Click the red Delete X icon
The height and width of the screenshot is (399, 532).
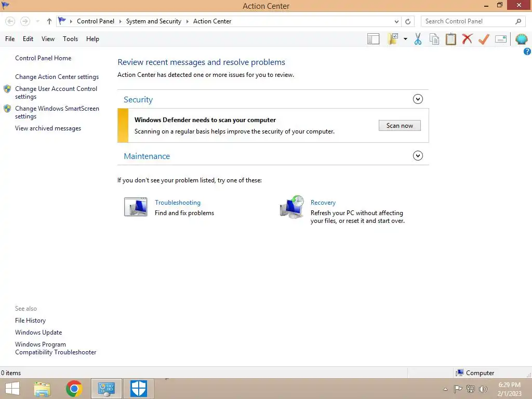(467, 38)
